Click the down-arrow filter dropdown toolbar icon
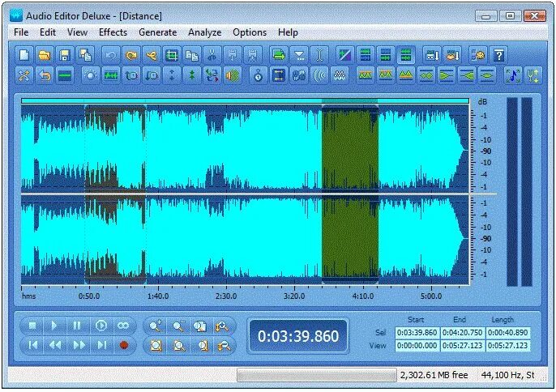556x392 pixels. coord(299,55)
